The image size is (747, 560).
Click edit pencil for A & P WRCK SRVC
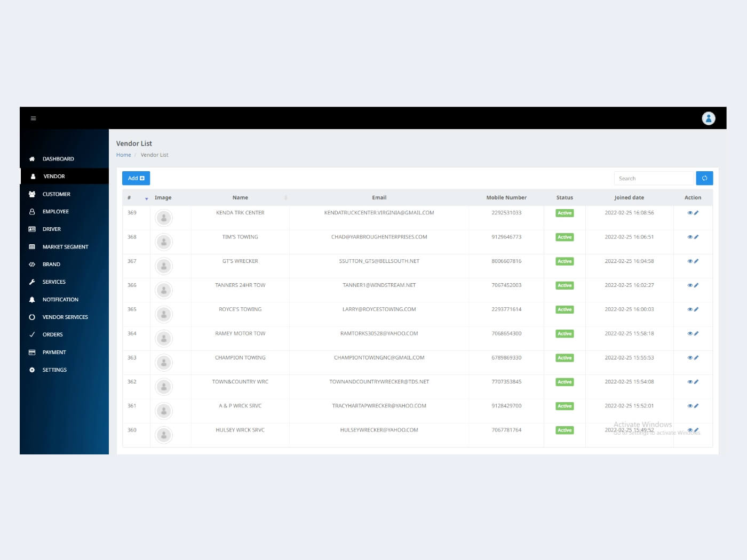[x=696, y=406]
